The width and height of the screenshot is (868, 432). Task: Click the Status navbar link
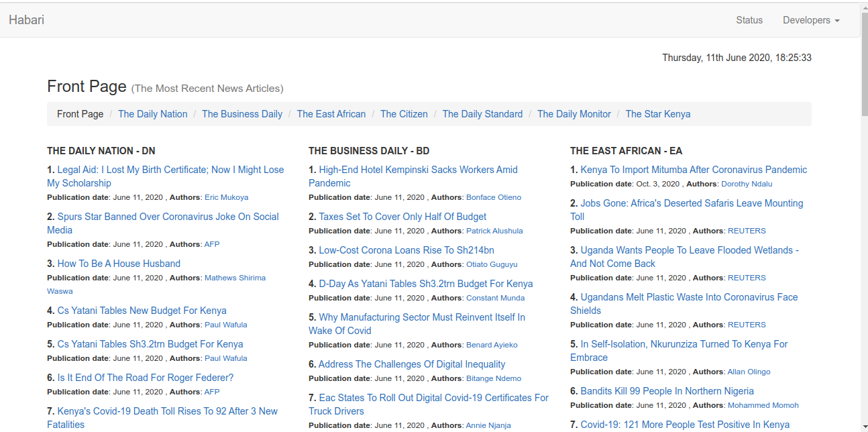(749, 20)
